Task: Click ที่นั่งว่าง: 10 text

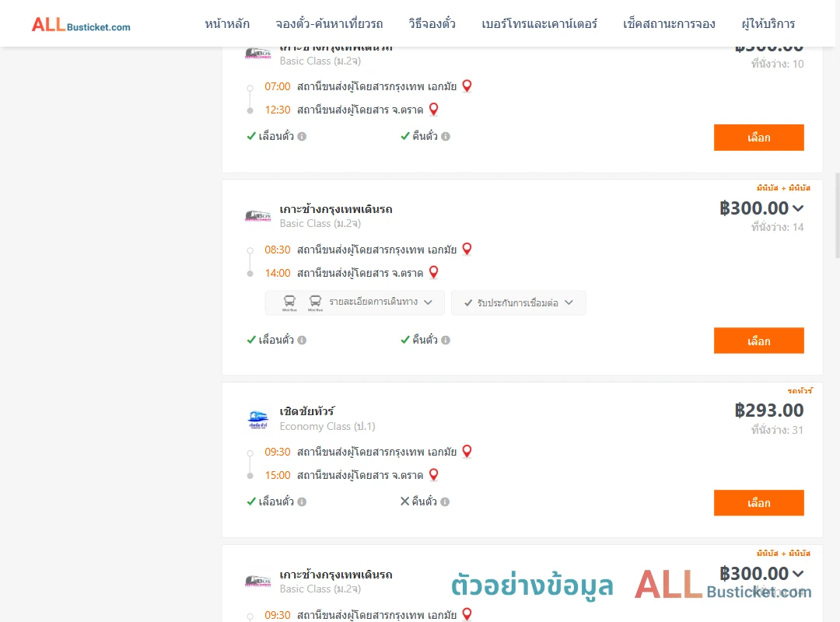Action: [x=777, y=64]
